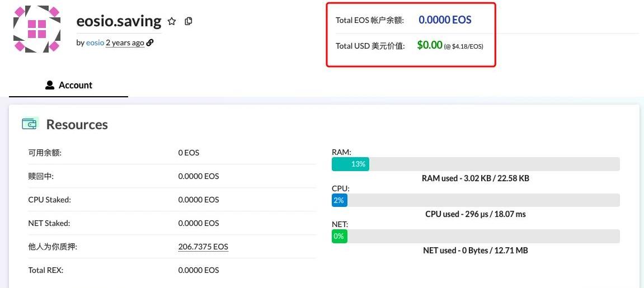This screenshot has height=288, width=644.
Task: Click the CPU usage progress bar
Action: pyautogui.click(x=476, y=200)
